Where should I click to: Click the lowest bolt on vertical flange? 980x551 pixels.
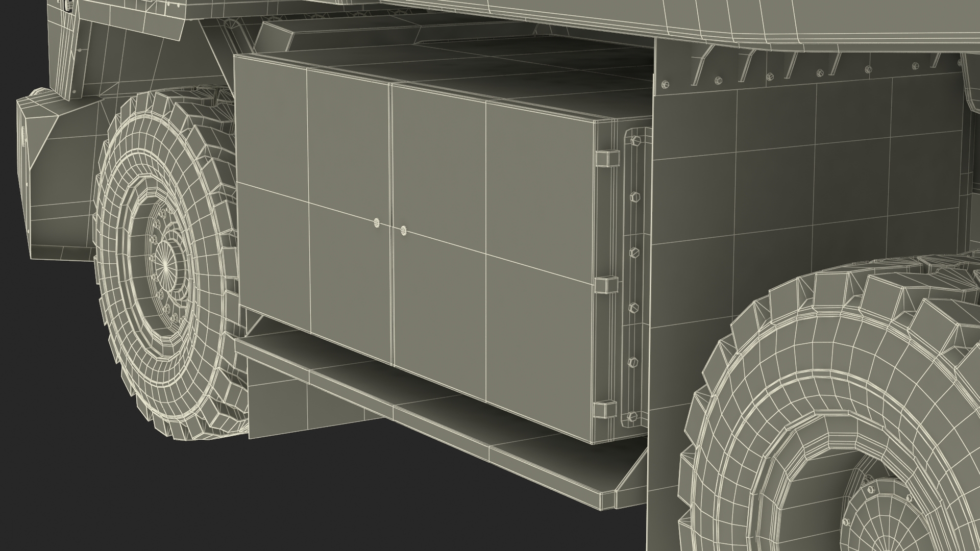pyautogui.click(x=633, y=416)
